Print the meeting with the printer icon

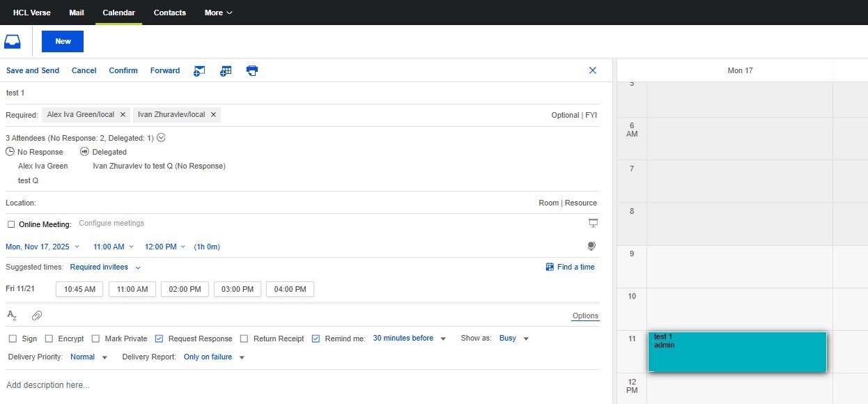click(x=252, y=70)
